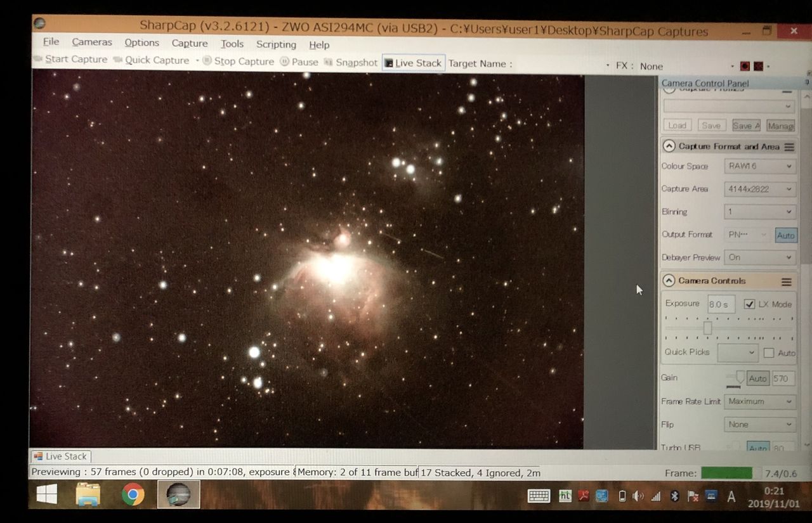812x523 pixels.
Task: Toggle the Gain Auto button
Action: (757, 378)
